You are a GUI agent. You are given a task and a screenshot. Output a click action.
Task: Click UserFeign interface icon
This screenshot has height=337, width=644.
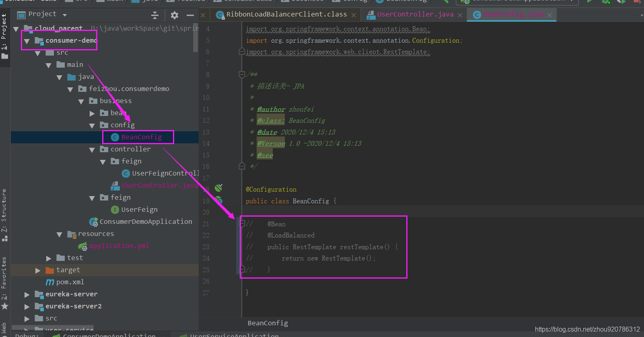tap(115, 210)
